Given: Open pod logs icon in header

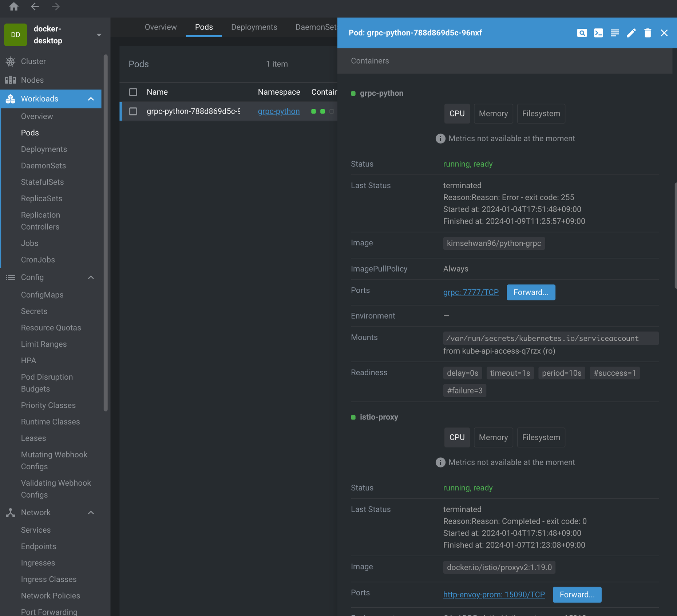Looking at the screenshot, I should click(x=615, y=33).
